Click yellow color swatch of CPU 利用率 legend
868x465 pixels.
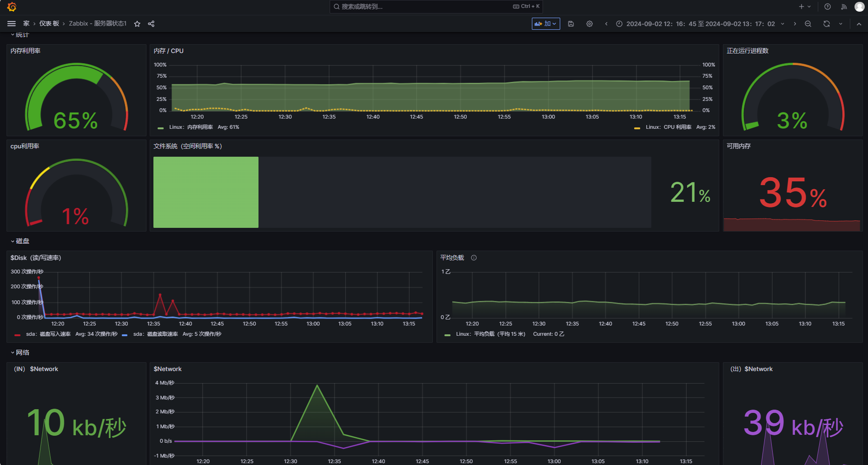click(x=637, y=128)
